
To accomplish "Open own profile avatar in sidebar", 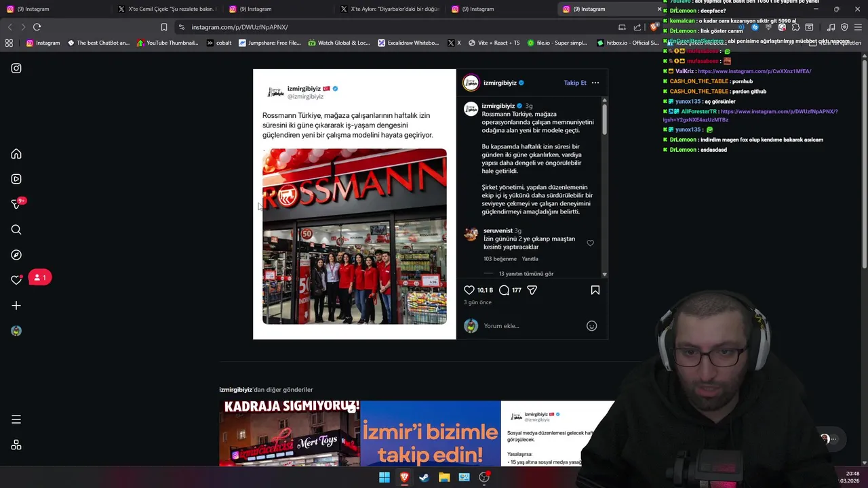I will click(x=16, y=331).
